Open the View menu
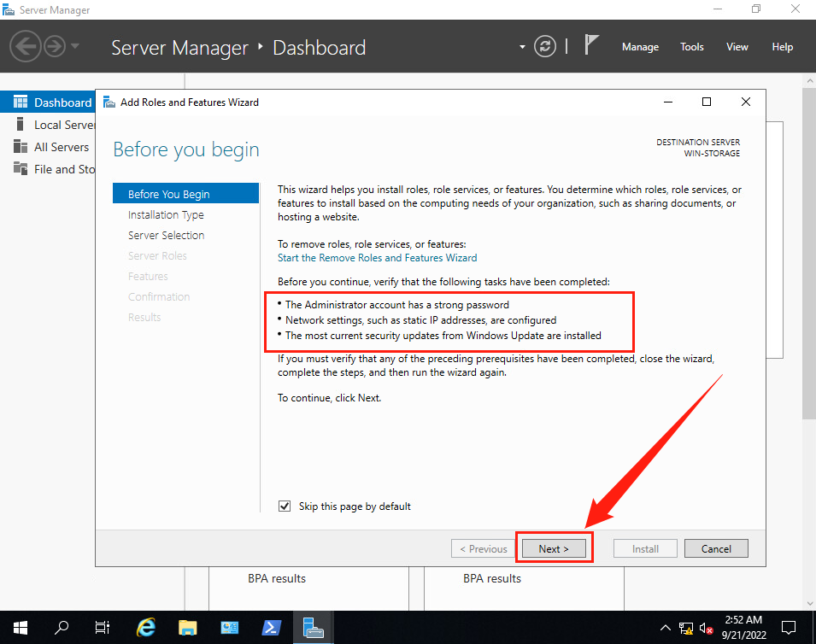This screenshot has width=816, height=644. coord(737,47)
